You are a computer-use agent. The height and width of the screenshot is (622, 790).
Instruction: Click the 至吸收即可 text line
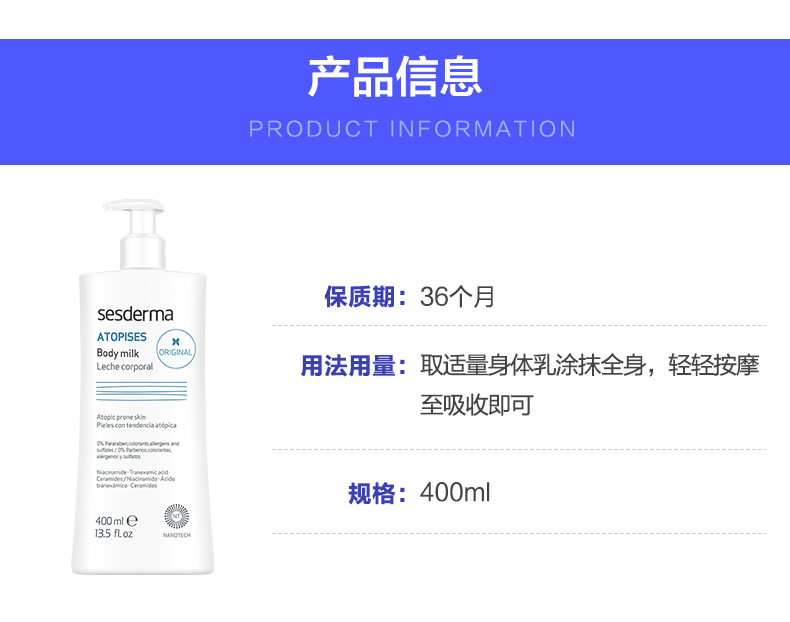[x=477, y=405]
